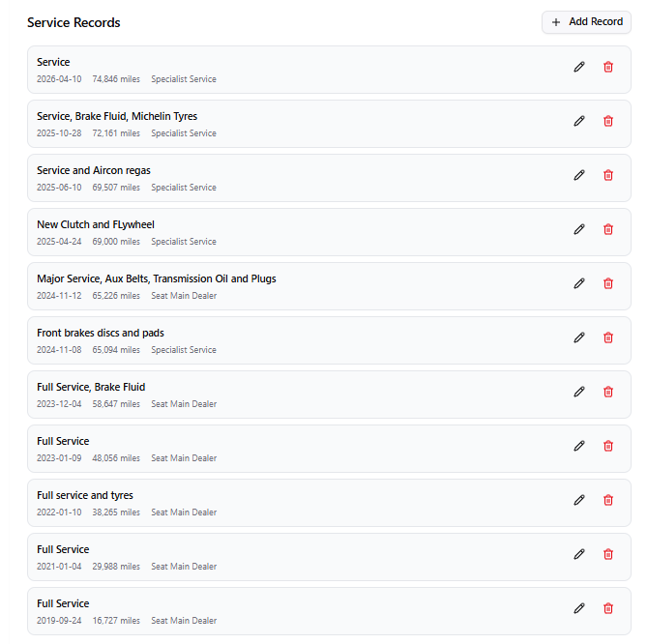Edit the Service and Aircon regas record
Viewport: 648px width, 644px height.
pos(579,175)
